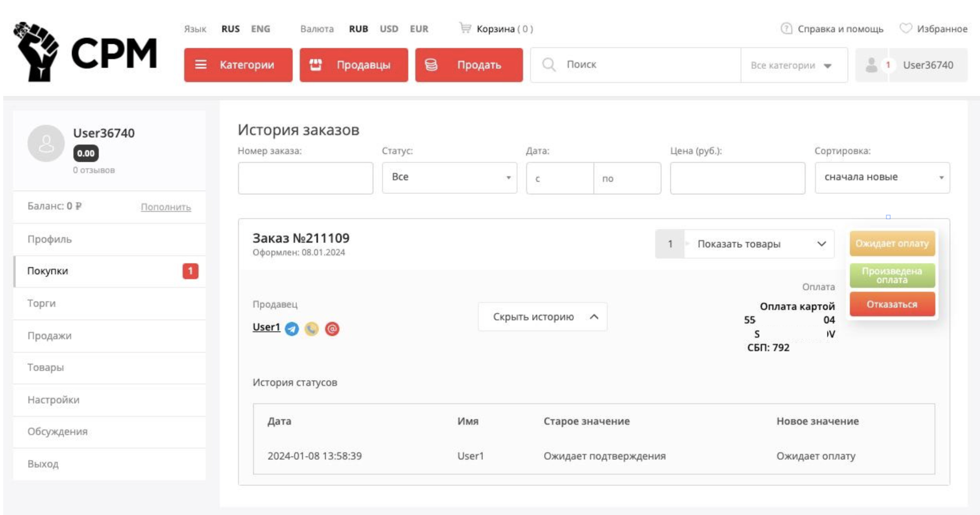Screen dimensions: 980x515
Task: Click the '0 отзывов' text
Action: (94, 170)
